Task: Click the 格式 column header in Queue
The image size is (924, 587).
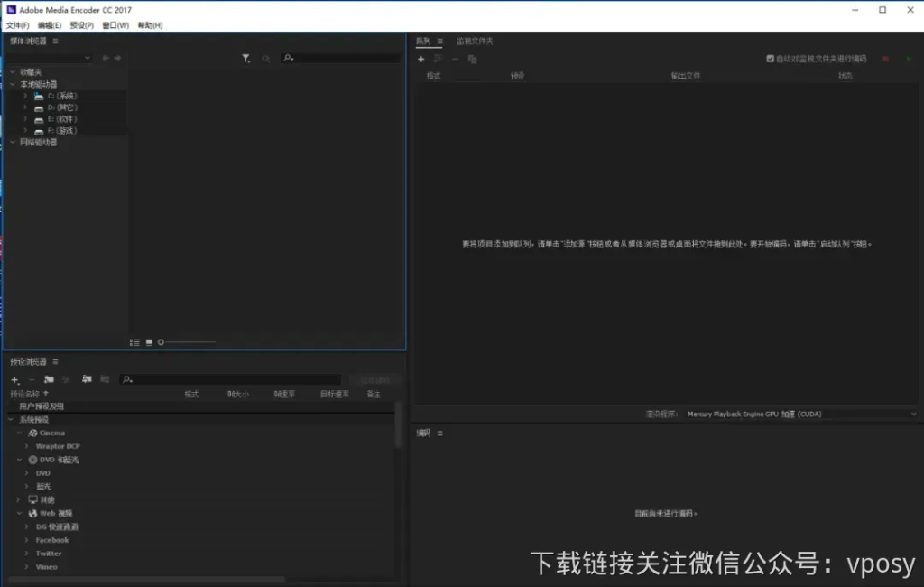Action: 434,76
